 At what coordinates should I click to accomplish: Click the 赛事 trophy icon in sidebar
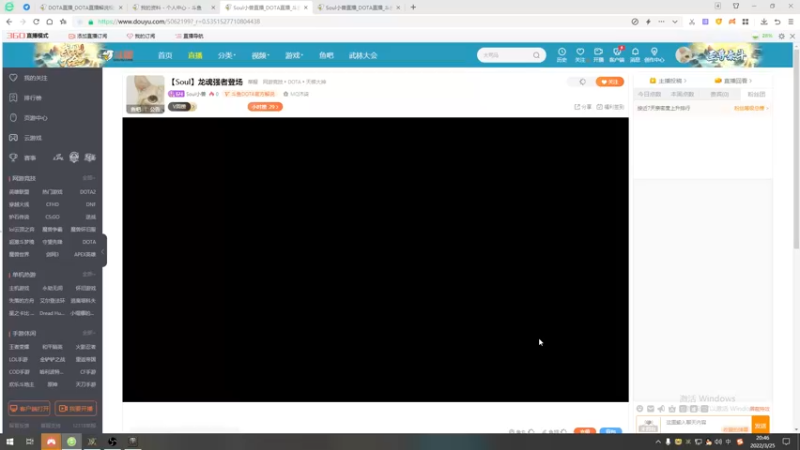pyautogui.click(x=13, y=158)
